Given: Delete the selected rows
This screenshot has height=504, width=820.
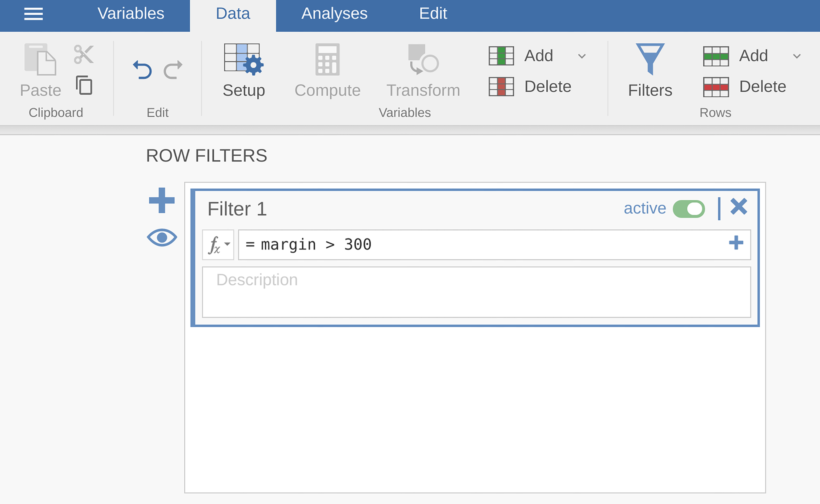Looking at the screenshot, I should [x=744, y=87].
